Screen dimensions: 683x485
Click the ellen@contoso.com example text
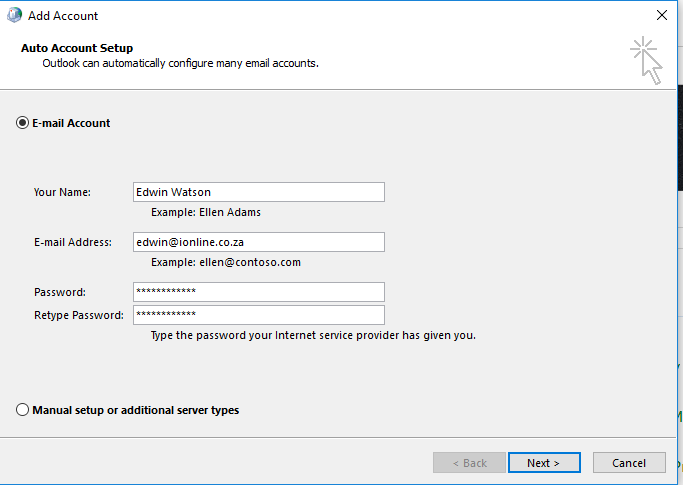click(250, 262)
